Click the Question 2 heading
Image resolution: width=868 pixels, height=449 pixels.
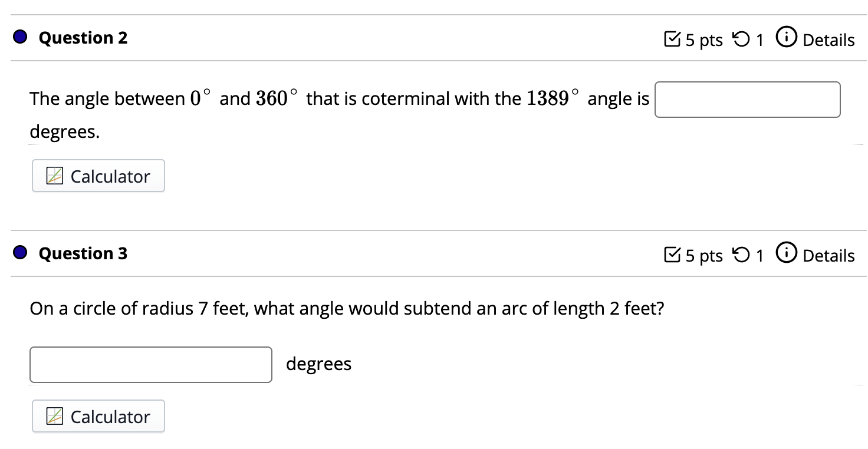coord(83,38)
